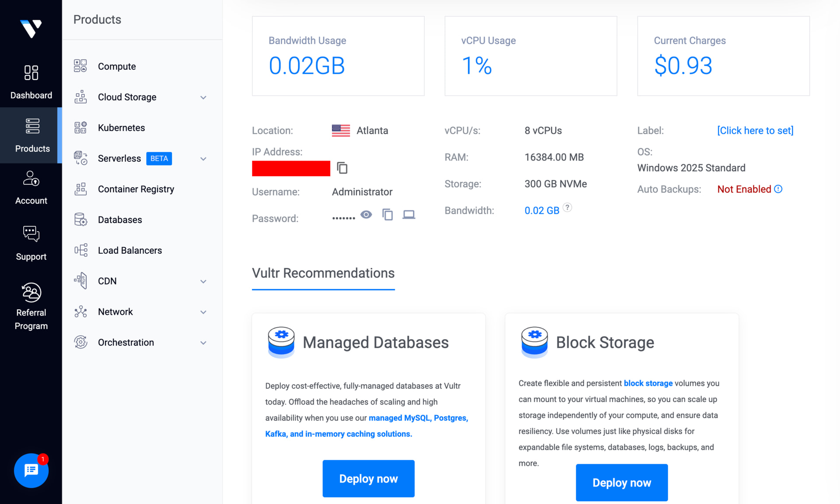Copy the password to clipboard
The image size is (840, 504).
[387, 214]
